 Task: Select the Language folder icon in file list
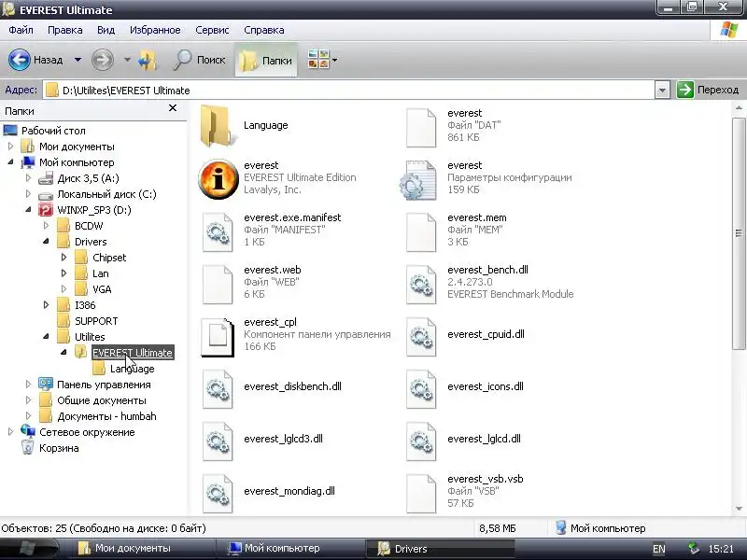click(217, 126)
